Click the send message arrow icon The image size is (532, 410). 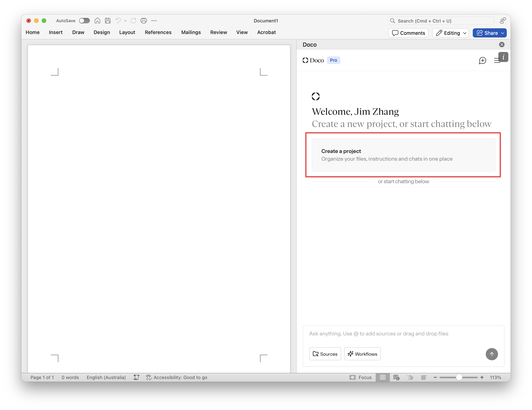click(x=492, y=354)
